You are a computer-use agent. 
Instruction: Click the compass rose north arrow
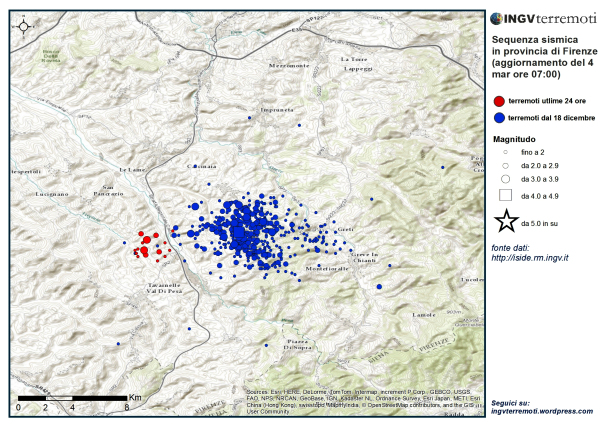click(23, 26)
